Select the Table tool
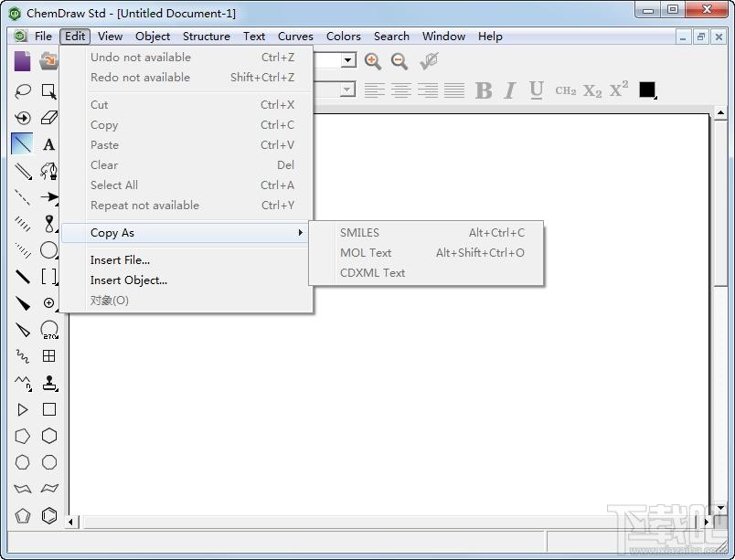The image size is (735, 560). point(49,356)
